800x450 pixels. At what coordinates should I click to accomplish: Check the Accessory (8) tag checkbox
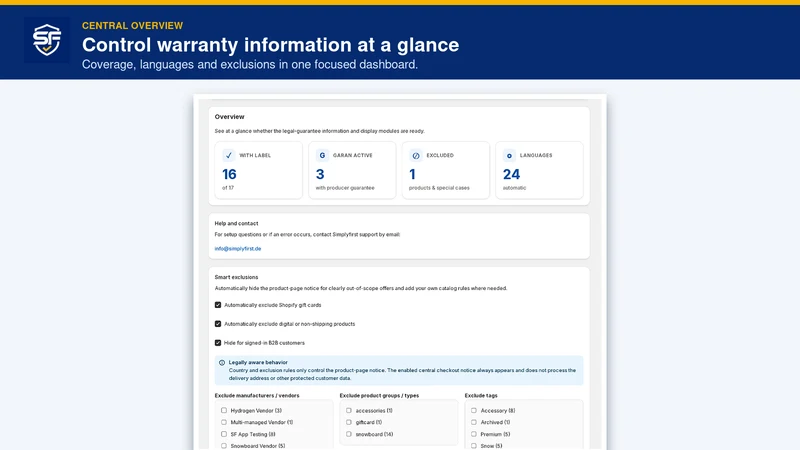[x=474, y=410]
